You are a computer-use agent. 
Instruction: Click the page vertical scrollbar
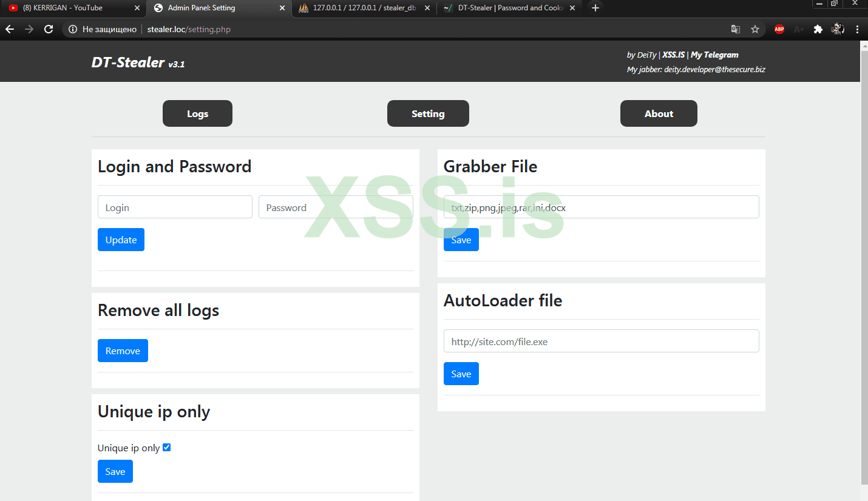pyautogui.click(x=864, y=267)
